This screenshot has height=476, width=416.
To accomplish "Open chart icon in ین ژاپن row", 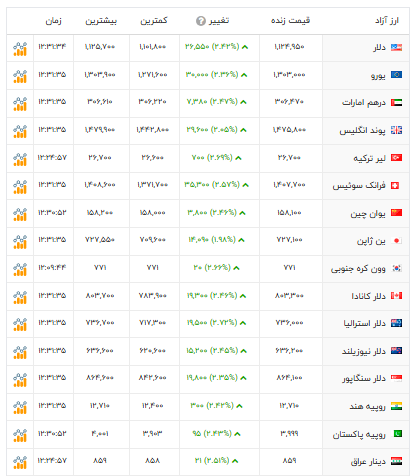I will (20, 242).
